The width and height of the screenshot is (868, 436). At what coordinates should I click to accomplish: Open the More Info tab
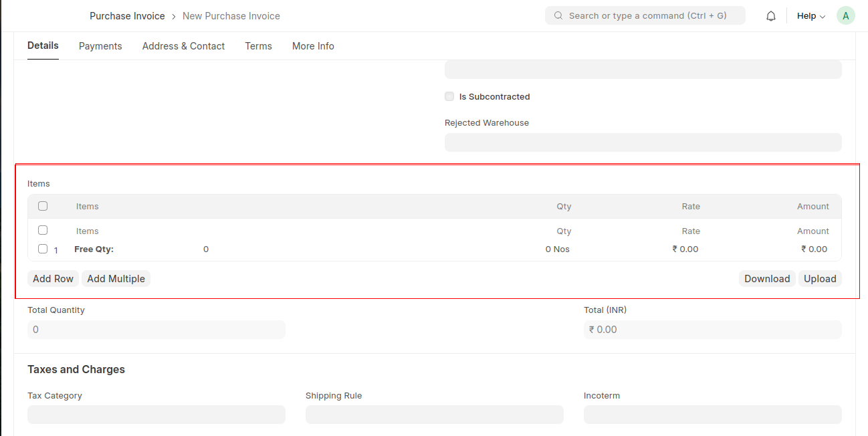[x=313, y=46]
